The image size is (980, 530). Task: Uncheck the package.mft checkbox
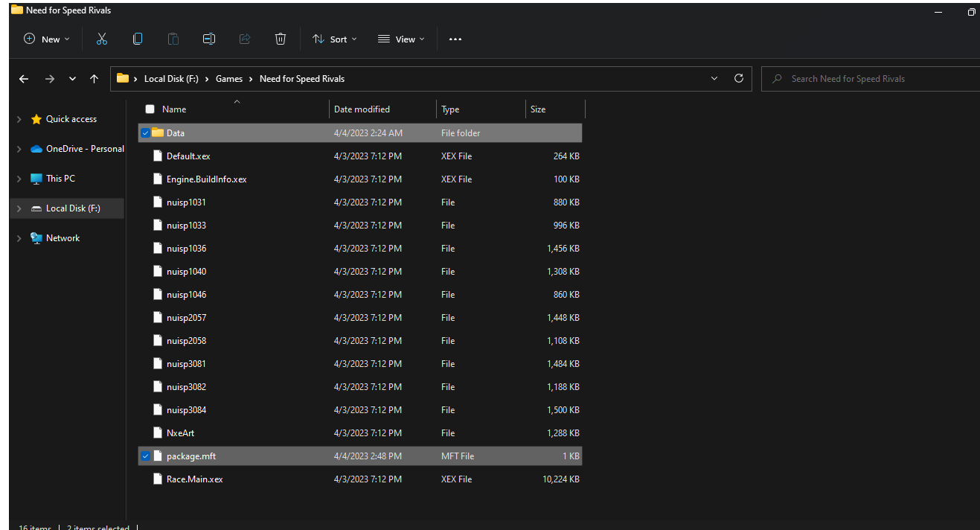(x=145, y=456)
